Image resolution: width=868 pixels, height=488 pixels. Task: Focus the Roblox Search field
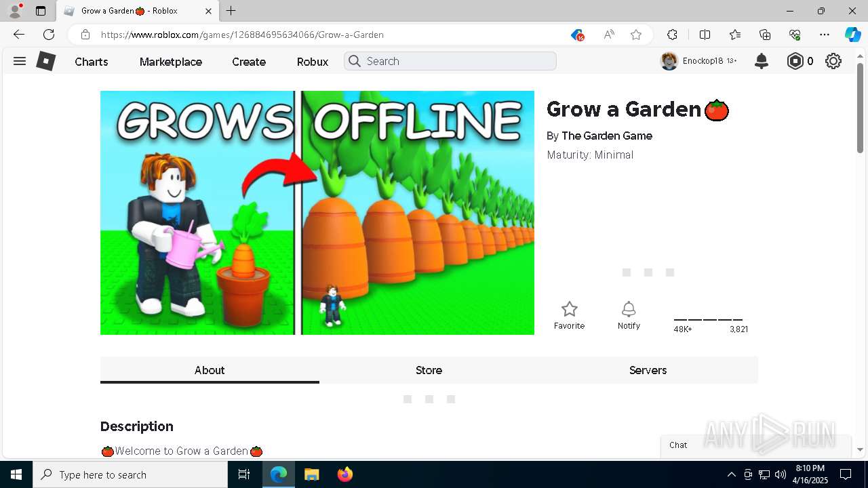(450, 61)
